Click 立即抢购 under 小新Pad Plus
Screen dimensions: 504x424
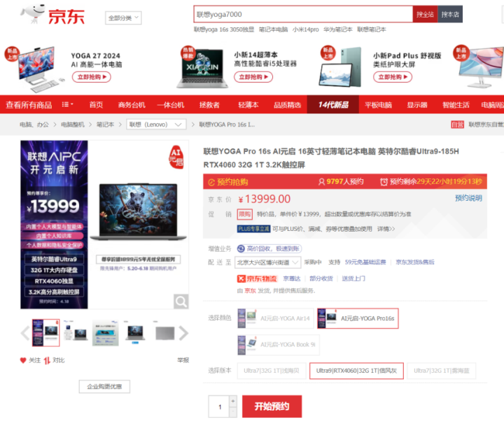point(393,77)
